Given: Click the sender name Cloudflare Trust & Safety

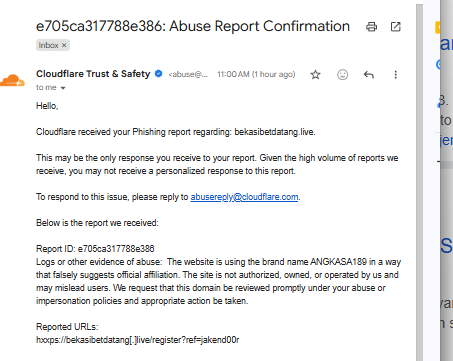Looking at the screenshot, I should (x=93, y=74).
